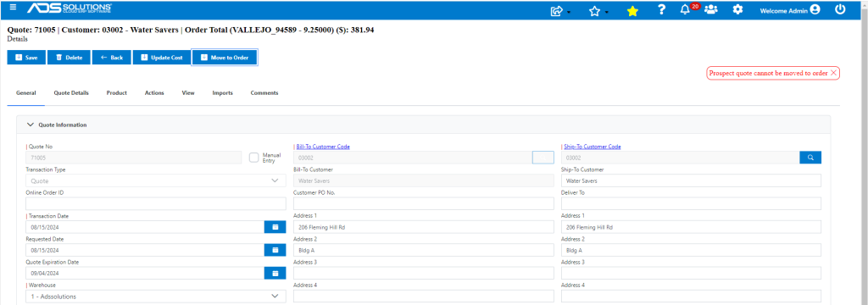
Task: Follow the Bill-To Customer Code link
Action: (323, 147)
